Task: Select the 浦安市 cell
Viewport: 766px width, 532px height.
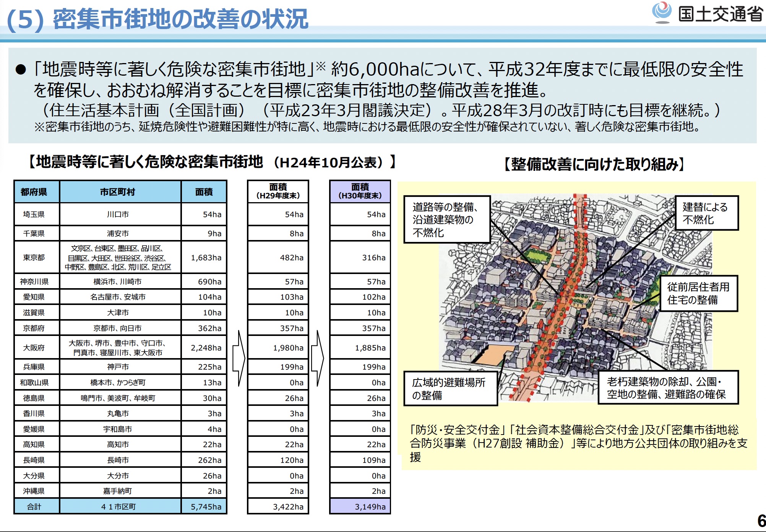Action: coord(120,233)
